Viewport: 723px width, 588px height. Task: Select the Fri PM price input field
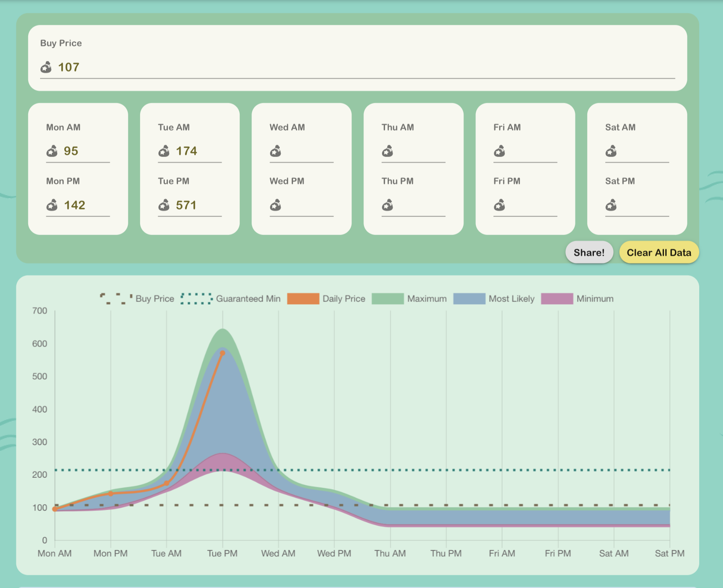tap(530, 205)
